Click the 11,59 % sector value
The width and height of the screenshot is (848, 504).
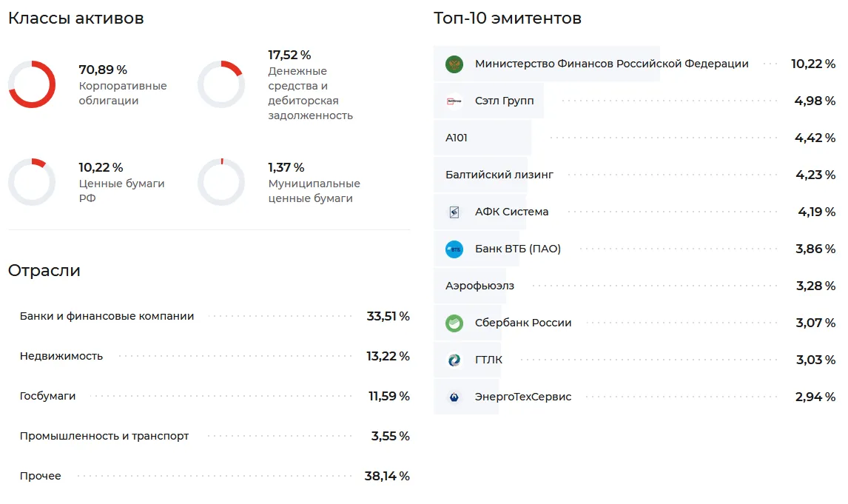[389, 396]
